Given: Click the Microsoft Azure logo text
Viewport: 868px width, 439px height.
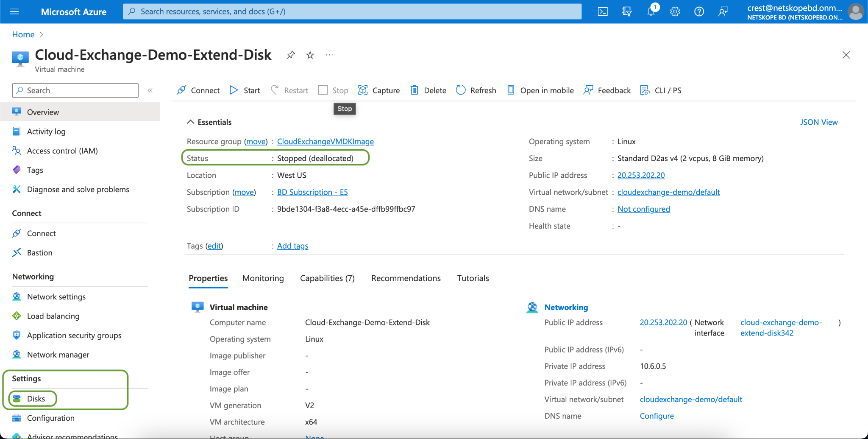Looking at the screenshot, I should 74,12.
